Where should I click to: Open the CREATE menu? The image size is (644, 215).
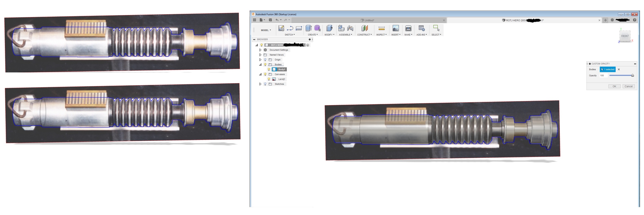tap(313, 35)
